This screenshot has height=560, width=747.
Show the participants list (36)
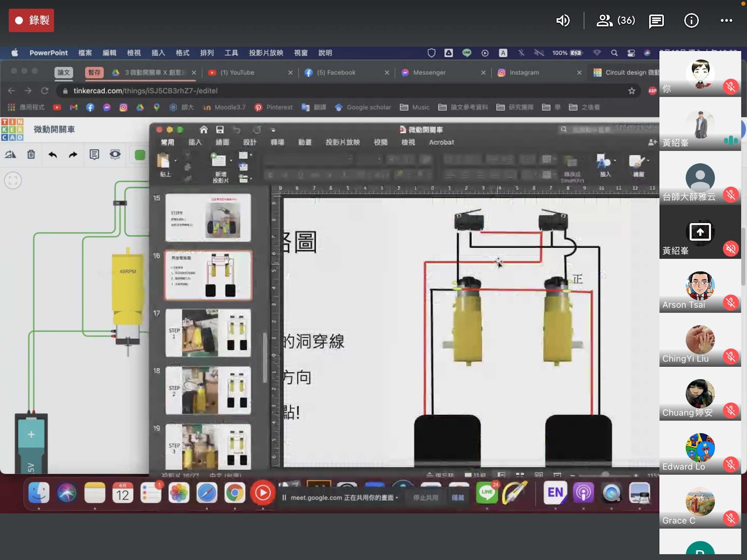615,21
